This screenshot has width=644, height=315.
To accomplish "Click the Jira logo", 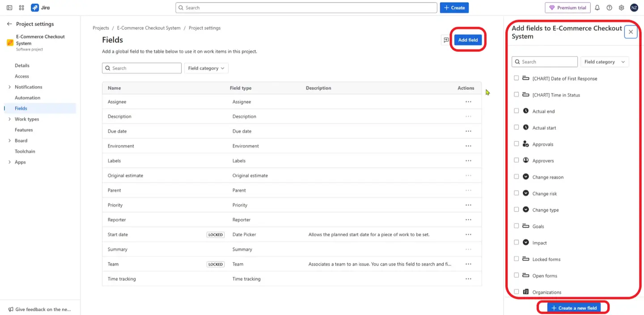I will tap(40, 8).
